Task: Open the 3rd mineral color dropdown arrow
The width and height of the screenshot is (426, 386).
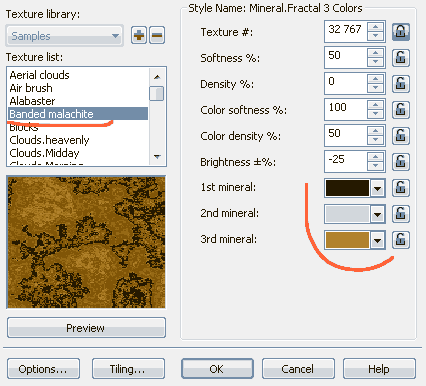Action: point(377,240)
